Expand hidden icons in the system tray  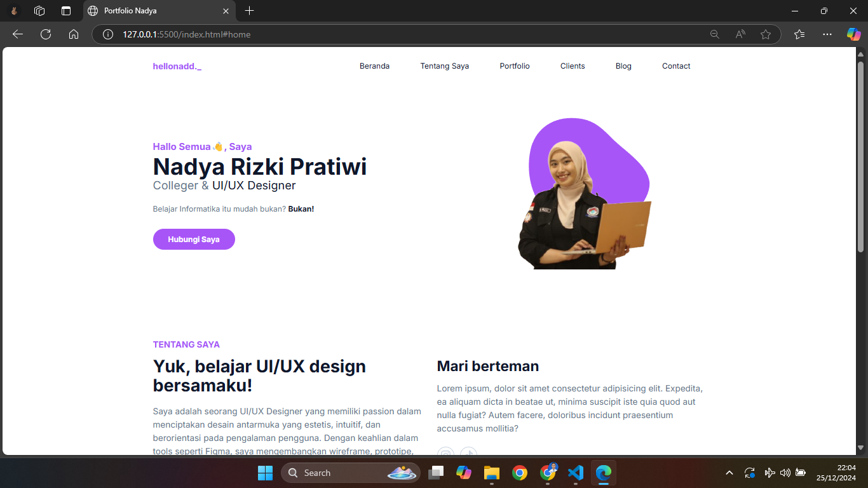coord(729,473)
